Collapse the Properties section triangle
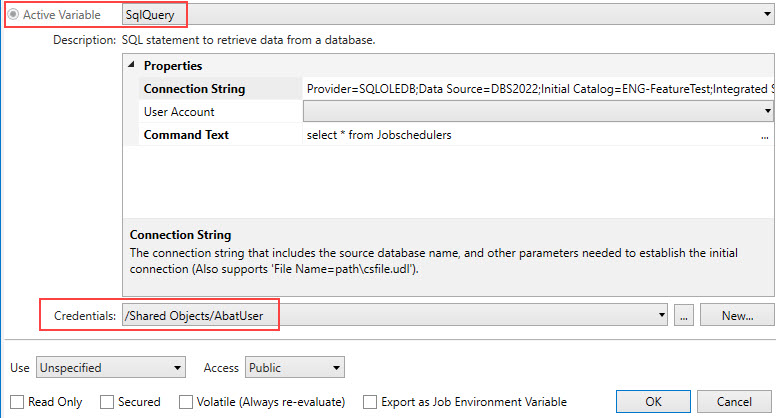 tap(132, 65)
